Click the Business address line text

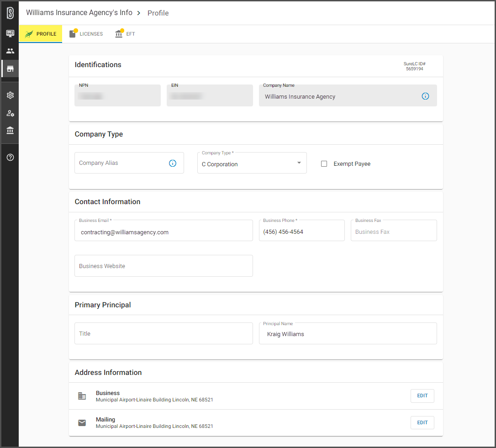tap(154, 400)
